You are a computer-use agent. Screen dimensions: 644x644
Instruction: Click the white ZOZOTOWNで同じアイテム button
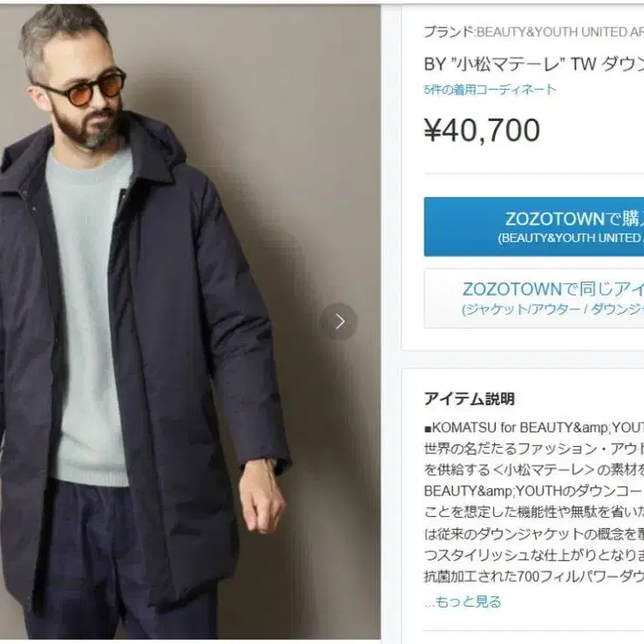[x=534, y=298]
